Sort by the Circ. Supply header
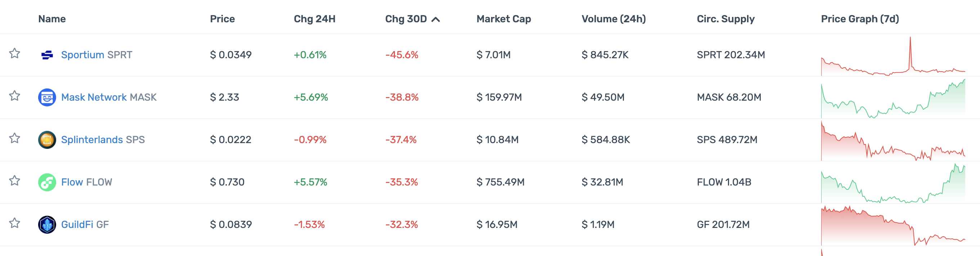 click(x=725, y=19)
